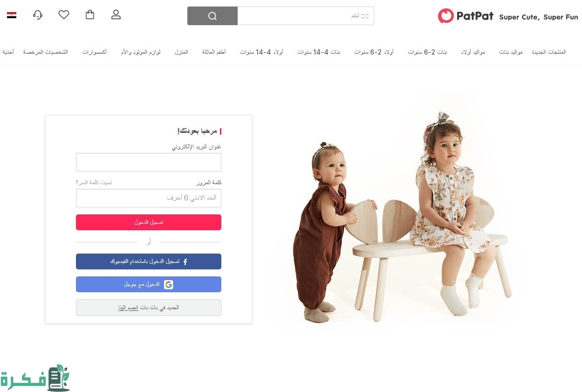This screenshot has height=392, width=582.
Task: Click the pink تسجيل الدخول button
Action: (x=149, y=222)
